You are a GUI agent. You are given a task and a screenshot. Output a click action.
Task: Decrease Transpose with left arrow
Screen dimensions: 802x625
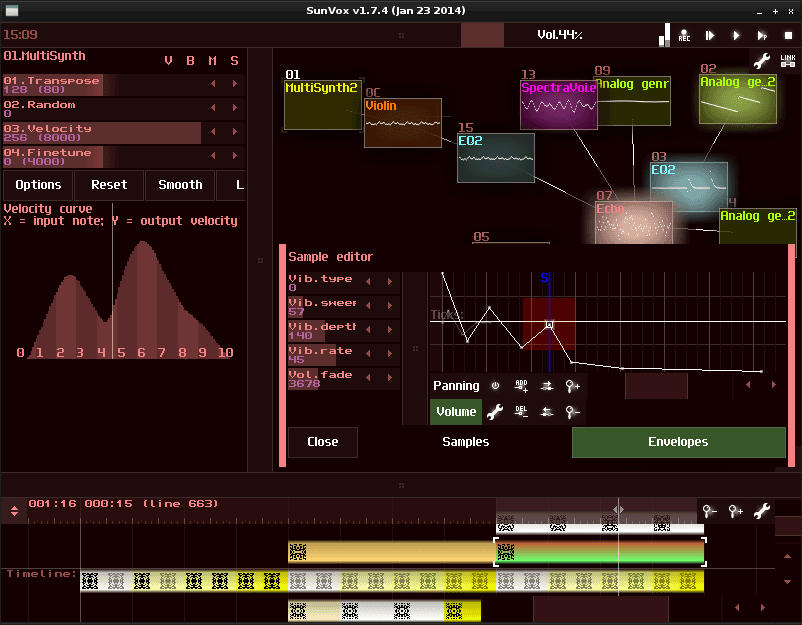pos(213,84)
